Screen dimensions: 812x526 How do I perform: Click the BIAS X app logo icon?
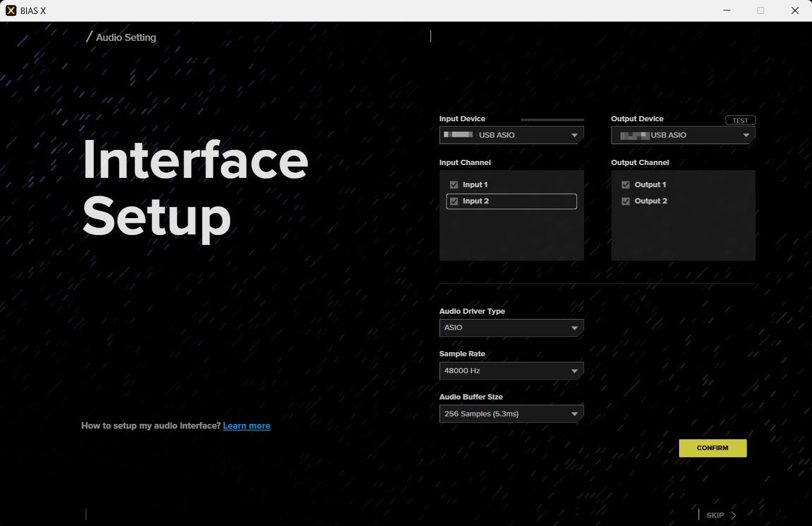pos(10,10)
